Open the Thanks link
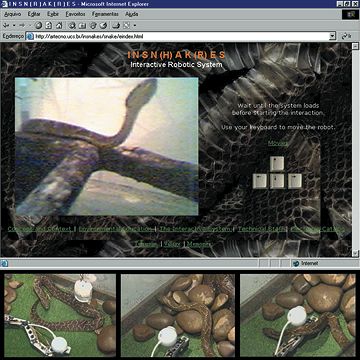 tap(146, 244)
